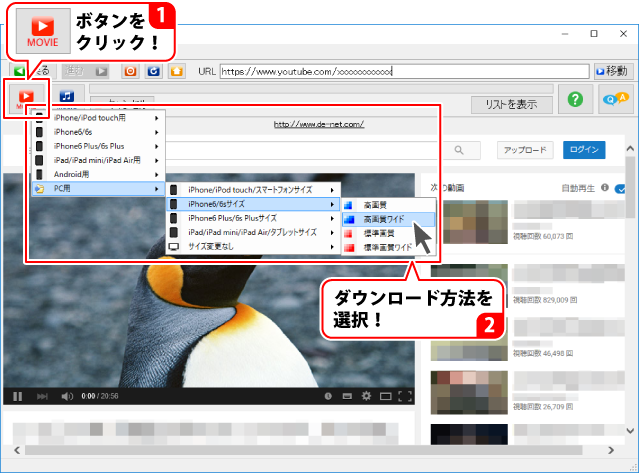Expand arrow beside iPhone6 Plus/6s Plus
The height and width of the screenshot is (473, 640).
point(156,147)
